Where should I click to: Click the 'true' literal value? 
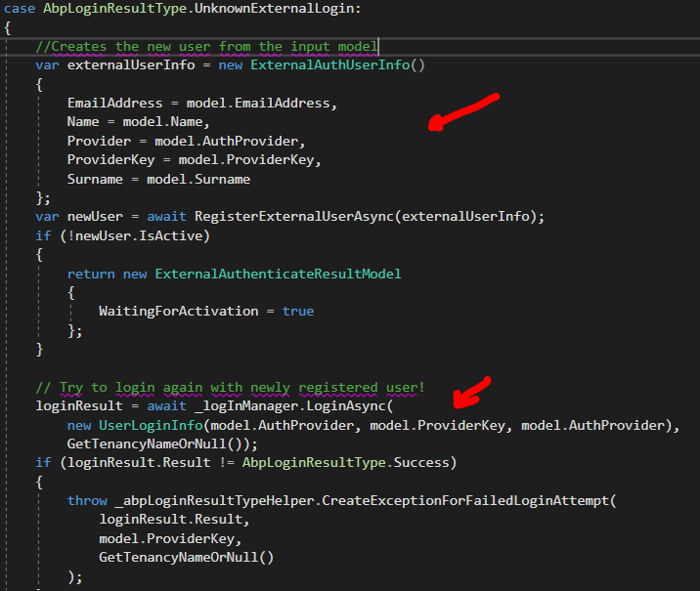pyautogui.click(x=298, y=311)
